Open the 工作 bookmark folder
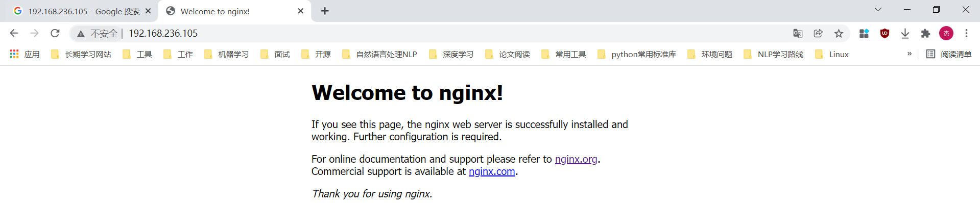Screen dimensions: 980x203 [x=178, y=54]
